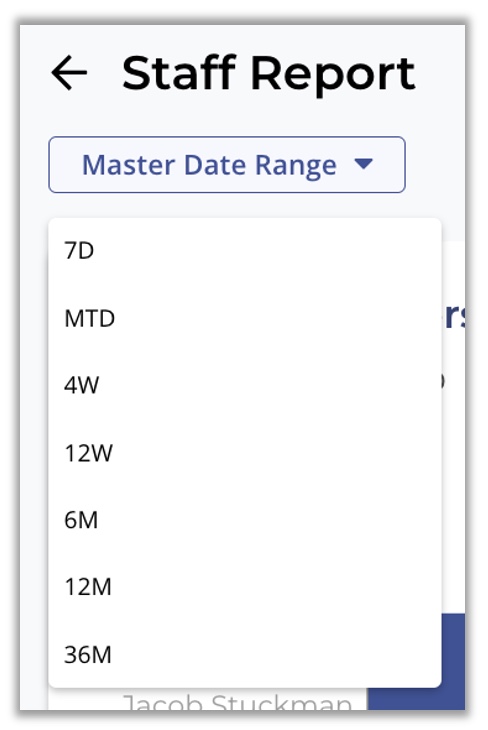Choose the 6M date range
The height and width of the screenshot is (730, 488).
coord(244,520)
